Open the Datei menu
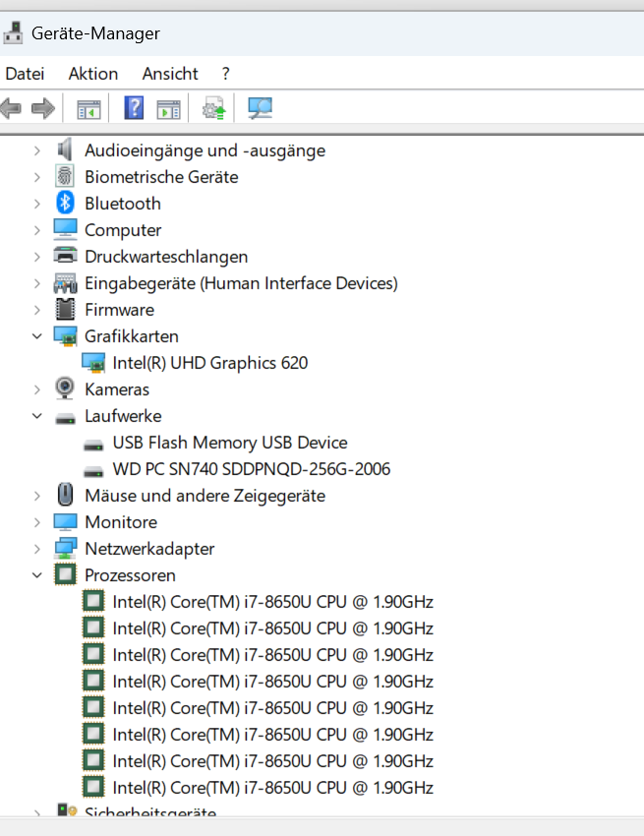The image size is (644, 836). tap(25, 74)
